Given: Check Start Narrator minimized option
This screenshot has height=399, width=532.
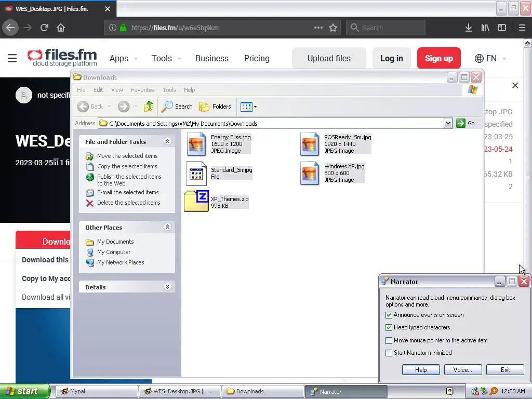Looking at the screenshot, I should [389, 353].
